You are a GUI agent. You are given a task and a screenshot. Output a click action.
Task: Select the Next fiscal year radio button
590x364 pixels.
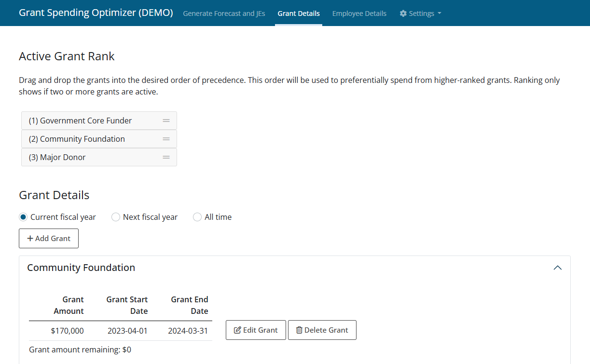pos(115,217)
